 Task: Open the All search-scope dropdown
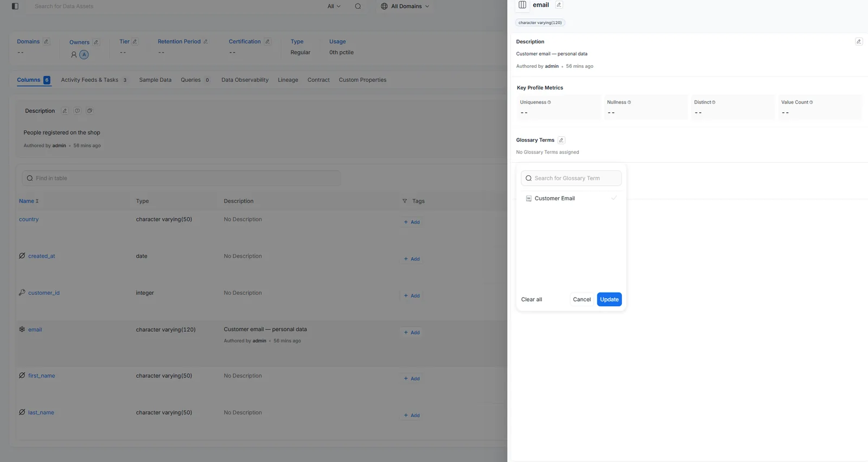pyautogui.click(x=334, y=7)
